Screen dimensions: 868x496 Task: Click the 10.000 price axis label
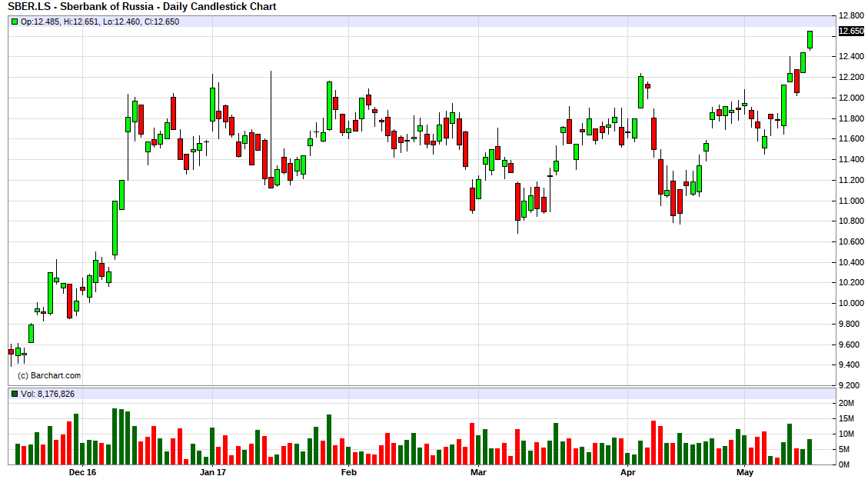(851, 303)
